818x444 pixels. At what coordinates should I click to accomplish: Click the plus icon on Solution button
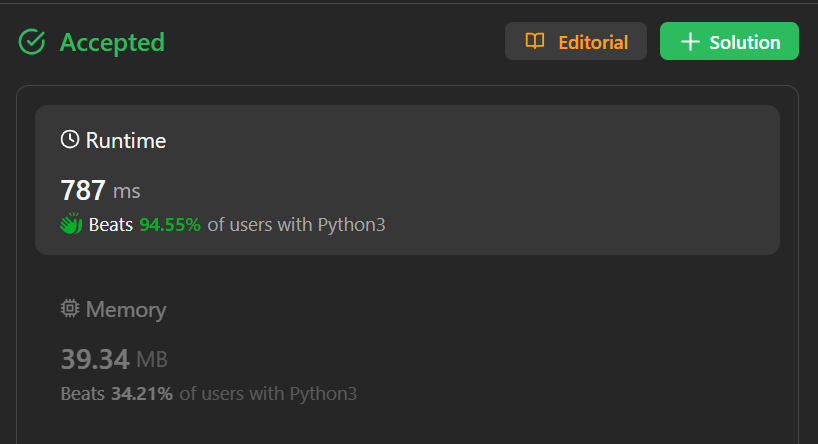(689, 42)
